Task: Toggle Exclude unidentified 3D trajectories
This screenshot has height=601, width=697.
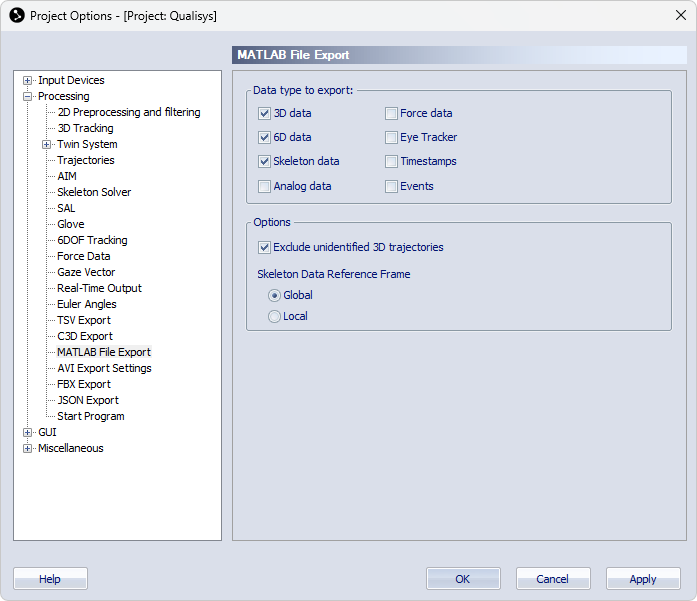Action: point(264,247)
